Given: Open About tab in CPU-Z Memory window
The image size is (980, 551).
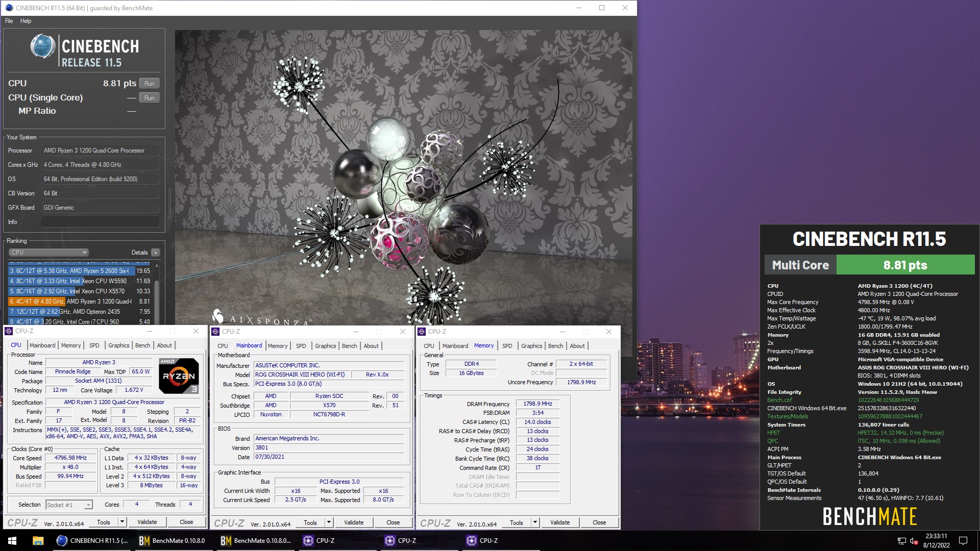Looking at the screenshot, I should (x=577, y=346).
